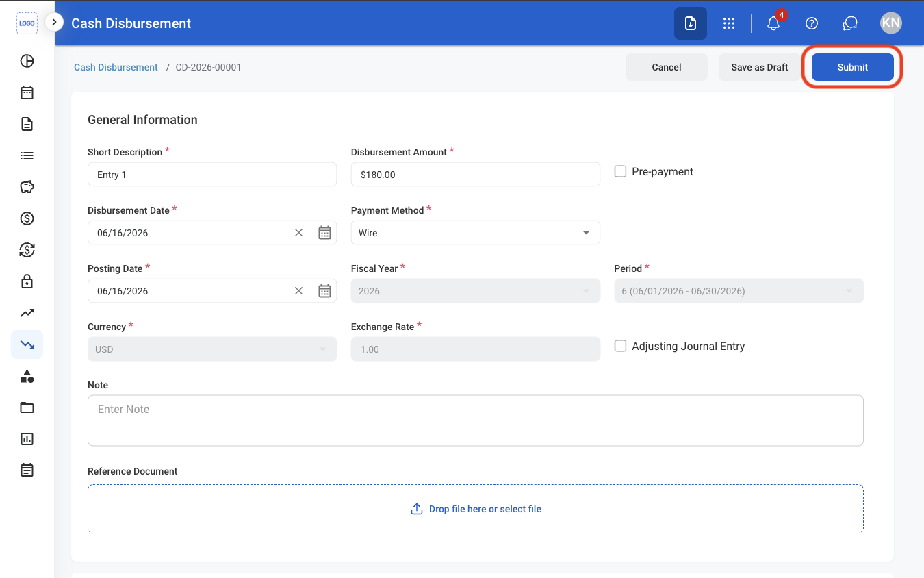Open the document page icon in sidebar
This screenshot has width=924, height=578.
(27, 124)
